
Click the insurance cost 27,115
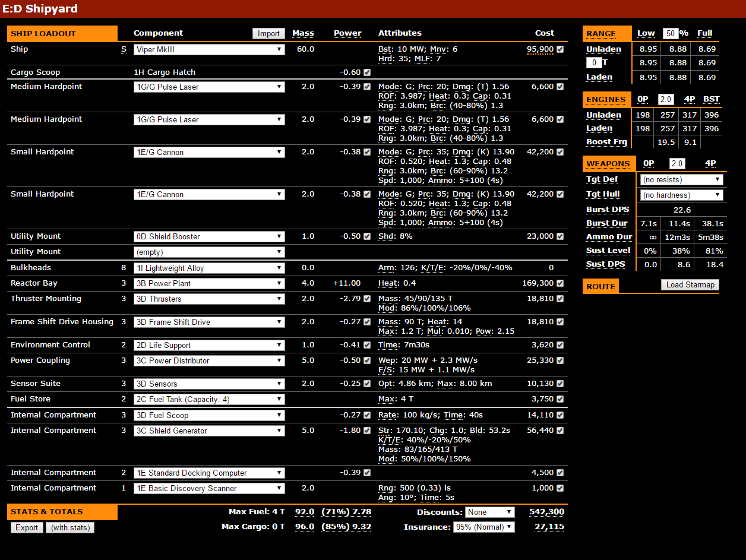pos(549,527)
